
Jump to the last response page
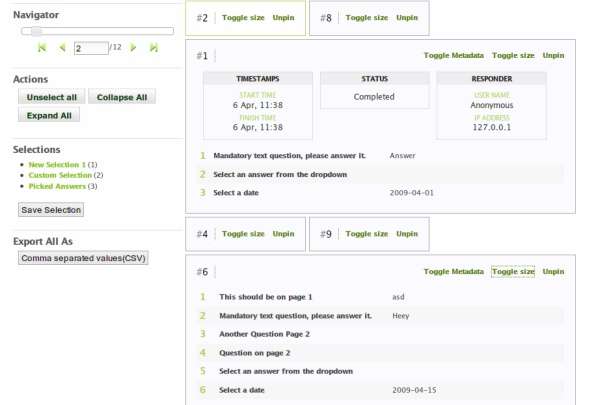tap(153, 48)
